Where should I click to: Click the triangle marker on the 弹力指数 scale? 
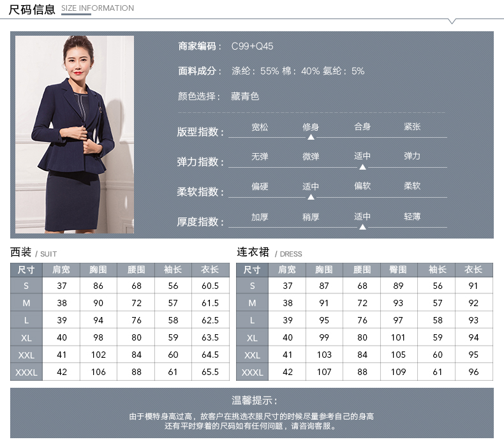pyautogui.click(x=362, y=166)
